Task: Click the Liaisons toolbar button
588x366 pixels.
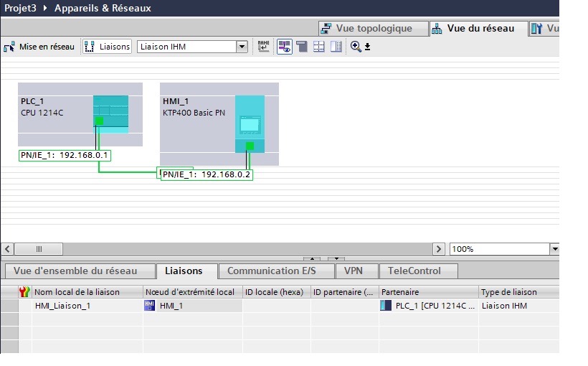Action: [x=108, y=47]
